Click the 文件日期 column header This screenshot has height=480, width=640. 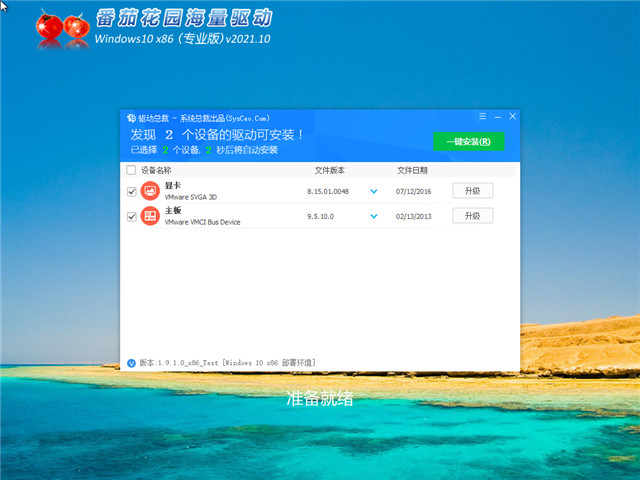coord(412,170)
